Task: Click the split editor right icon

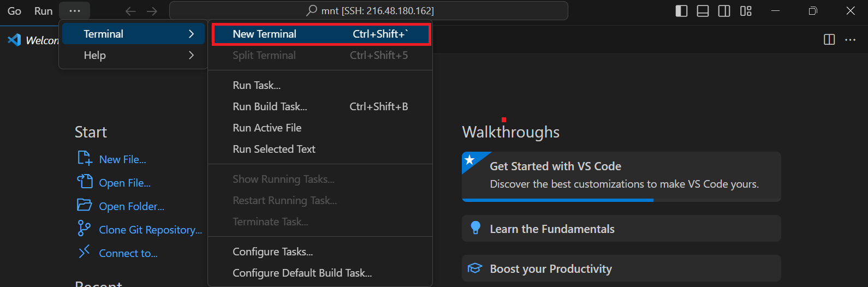Action: (829, 39)
